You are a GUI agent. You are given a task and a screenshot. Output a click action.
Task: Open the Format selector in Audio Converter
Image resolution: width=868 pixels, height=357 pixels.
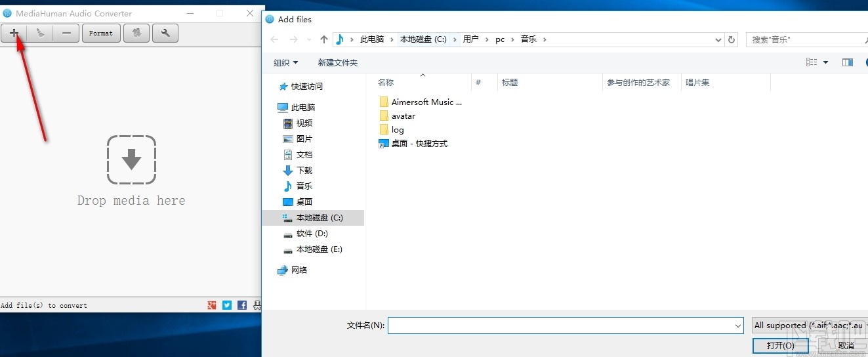tap(101, 33)
